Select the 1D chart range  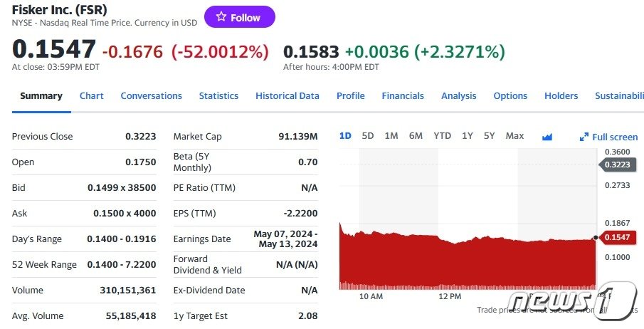(345, 136)
